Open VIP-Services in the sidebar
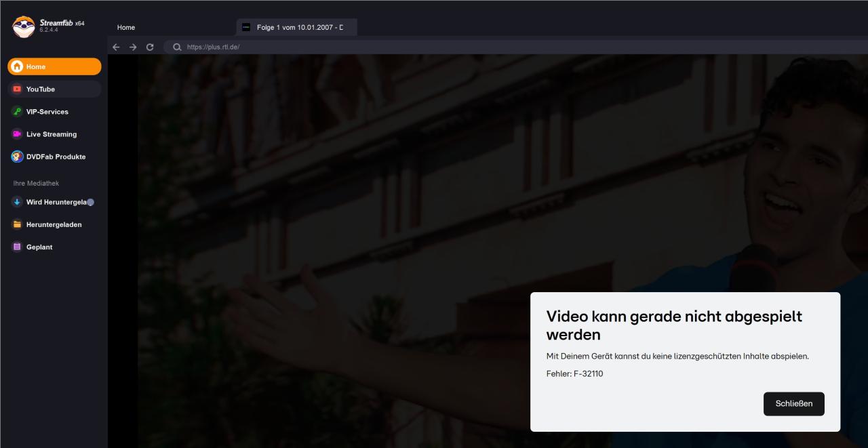The image size is (868, 448). [x=54, y=112]
